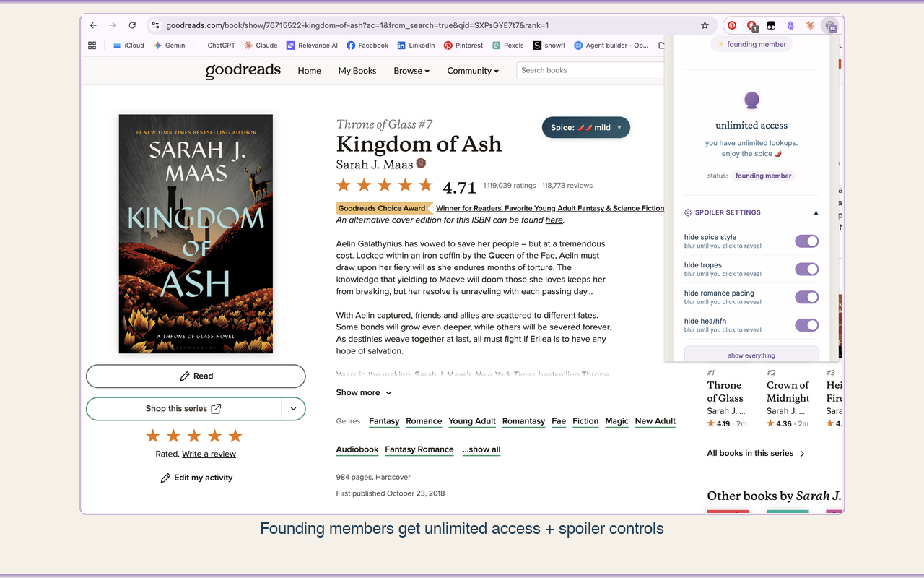Open the purple flame extension icon
The width and height of the screenshot is (924, 578).
click(790, 25)
